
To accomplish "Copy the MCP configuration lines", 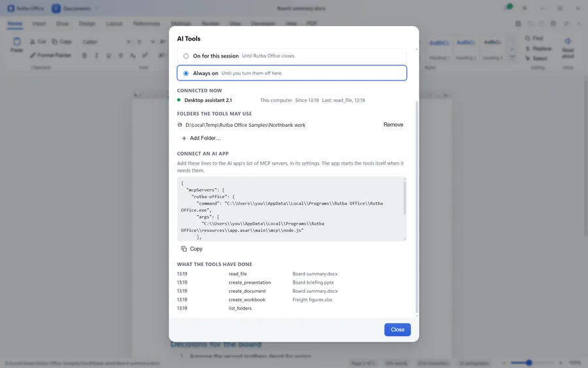I will [191, 248].
